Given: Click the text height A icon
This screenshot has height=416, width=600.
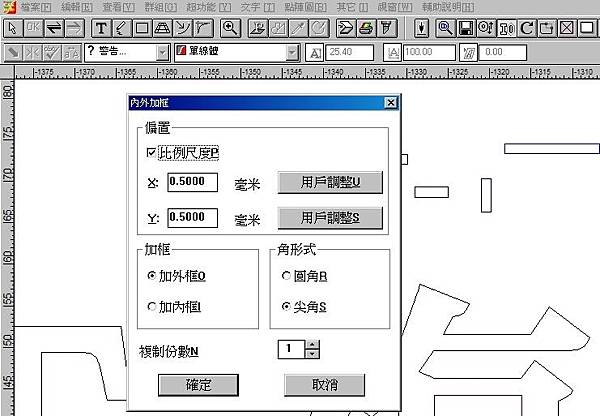Looking at the screenshot, I should click(315, 53).
